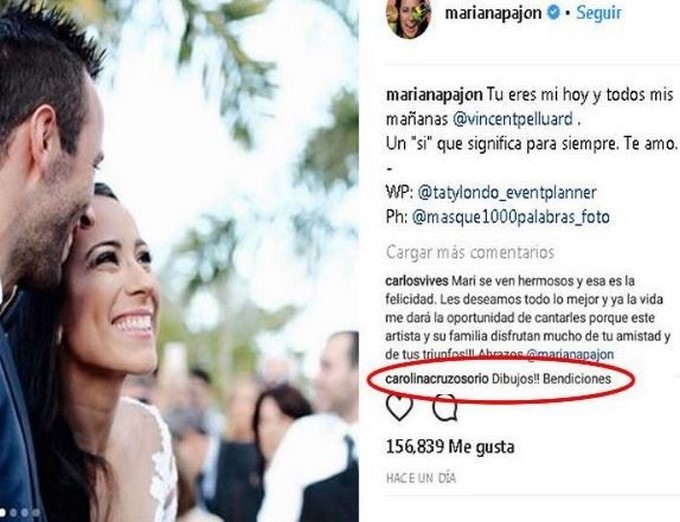
Task: Open @masque1000palabras_foto profile link
Action: [x=510, y=217]
